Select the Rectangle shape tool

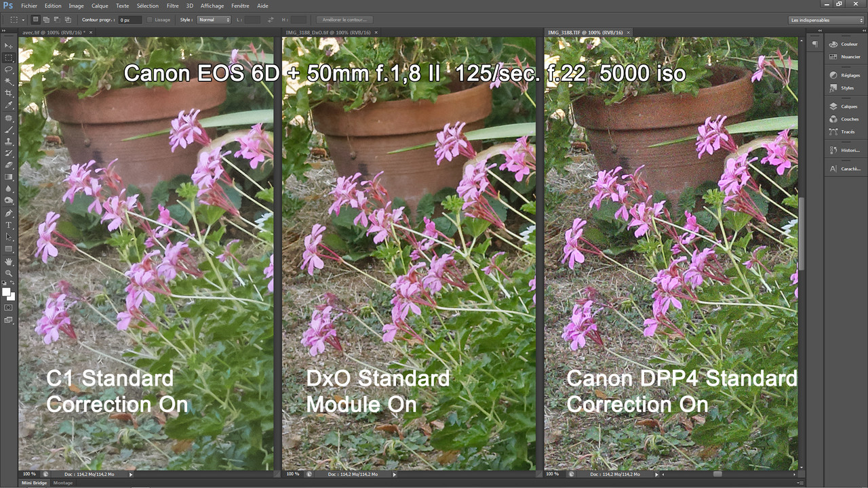point(9,249)
